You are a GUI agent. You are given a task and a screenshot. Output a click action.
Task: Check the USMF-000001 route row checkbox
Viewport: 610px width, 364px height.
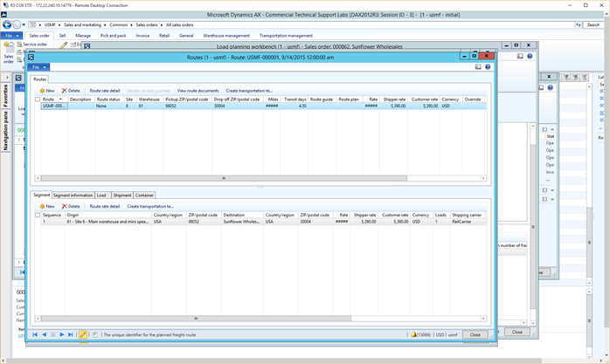coord(37,106)
